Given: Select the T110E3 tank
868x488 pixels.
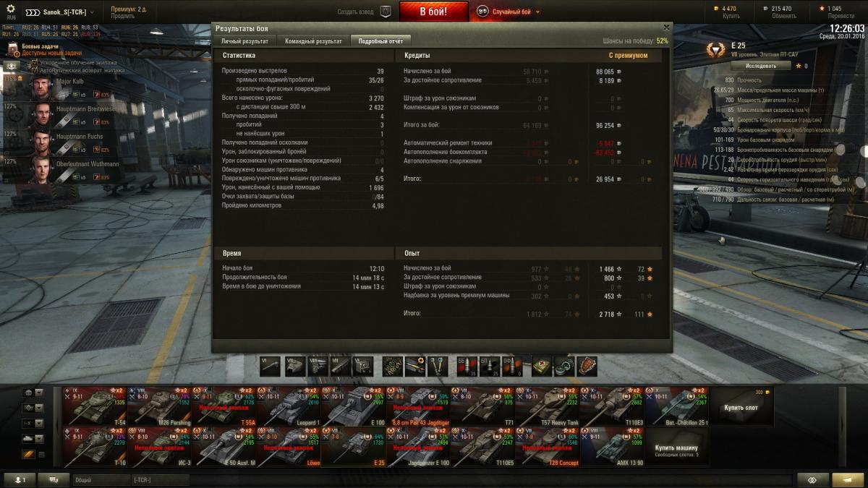Looking at the screenshot, I should (x=612, y=406).
